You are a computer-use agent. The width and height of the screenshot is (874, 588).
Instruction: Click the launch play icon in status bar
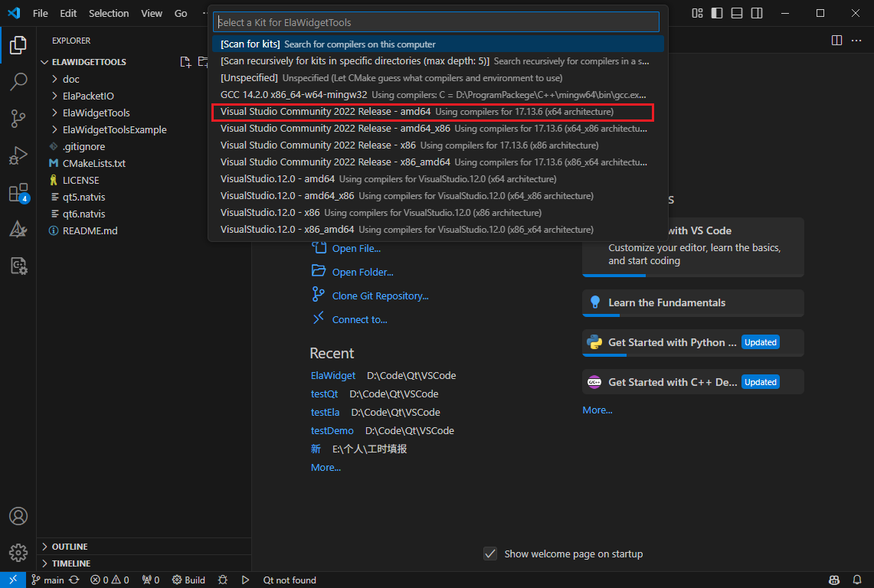(x=245, y=580)
